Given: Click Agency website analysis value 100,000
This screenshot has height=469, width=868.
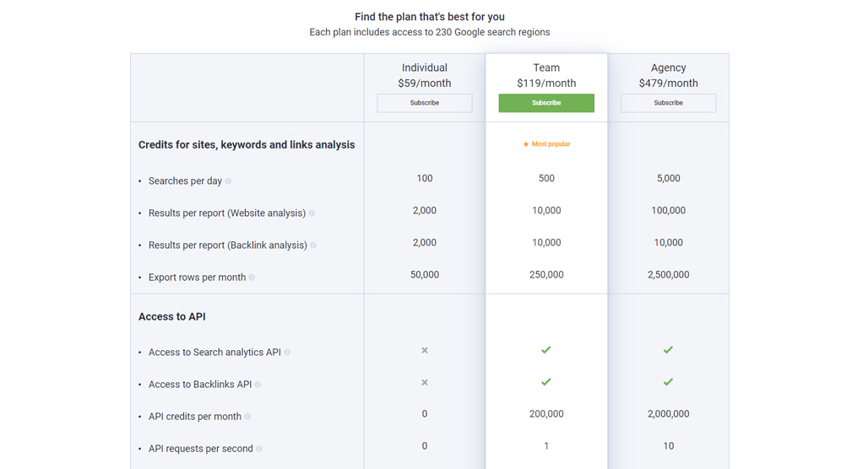Looking at the screenshot, I should (x=668, y=210).
